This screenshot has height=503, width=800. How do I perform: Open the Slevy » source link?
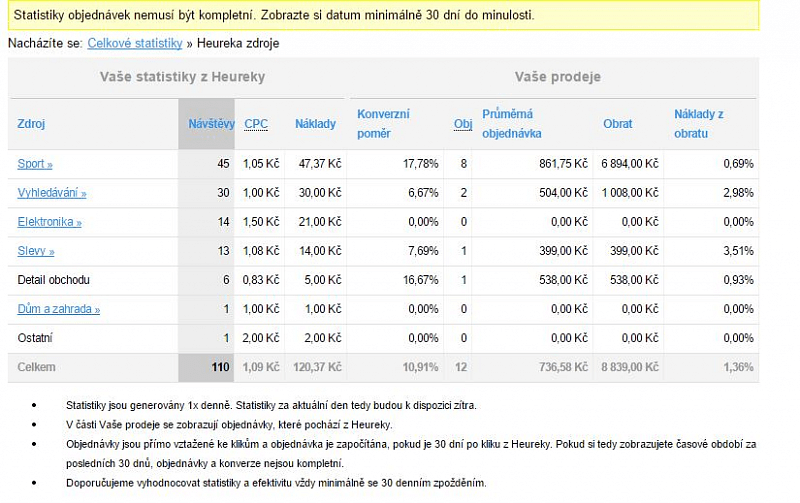click(36, 251)
